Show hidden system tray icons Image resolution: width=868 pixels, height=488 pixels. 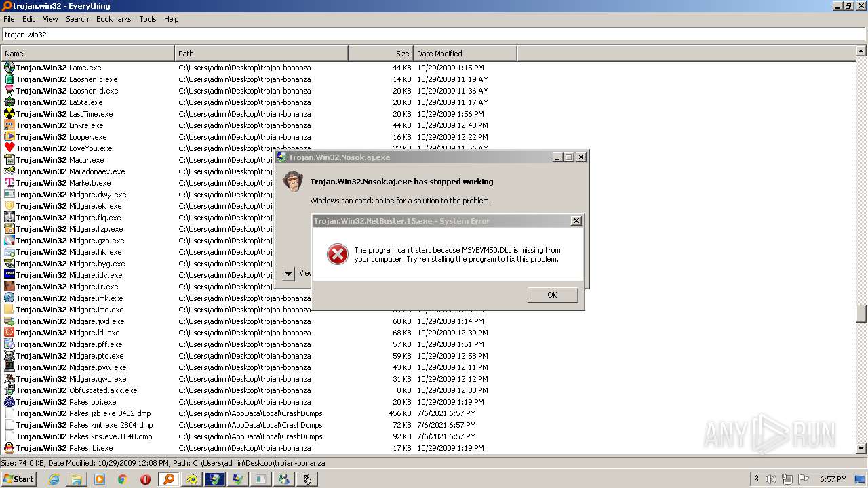click(756, 479)
